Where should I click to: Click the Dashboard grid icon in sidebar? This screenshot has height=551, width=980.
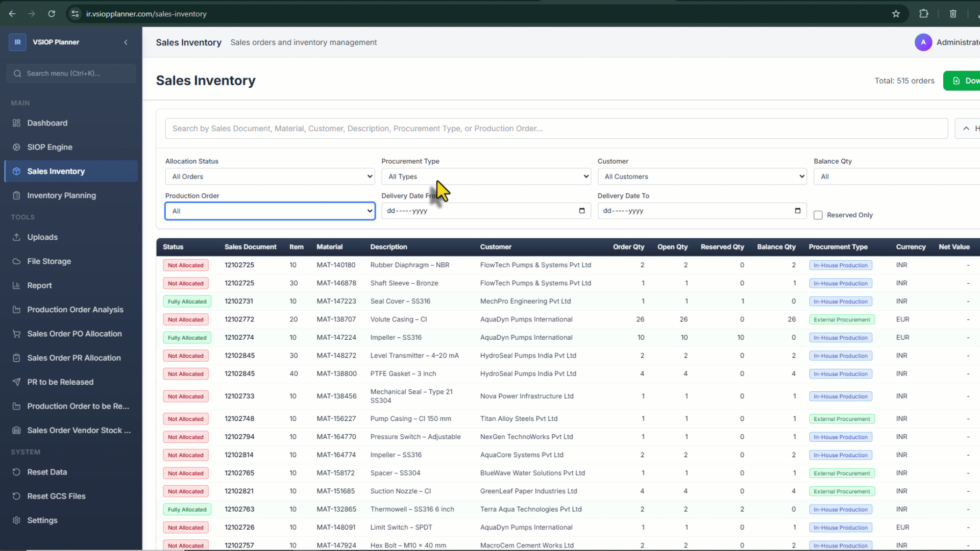point(16,123)
